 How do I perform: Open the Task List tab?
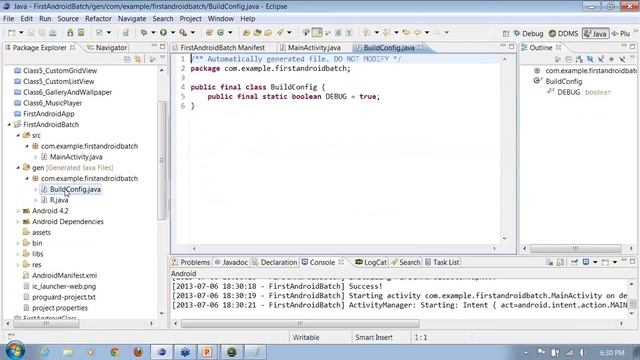(442, 262)
